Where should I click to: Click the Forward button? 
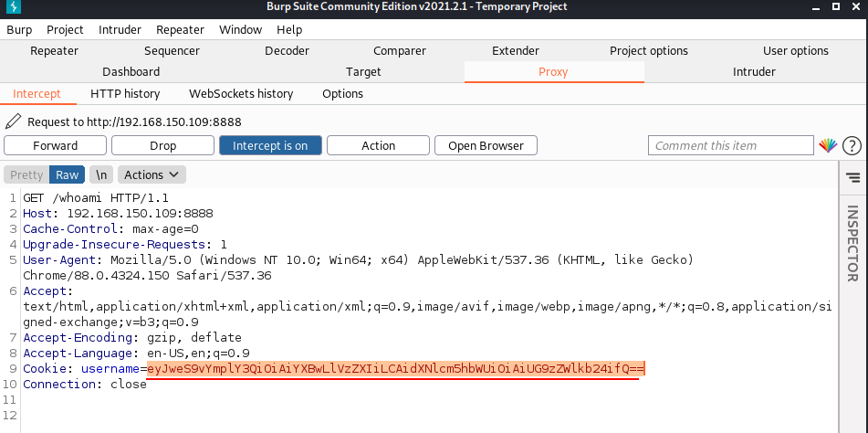pyautogui.click(x=55, y=145)
